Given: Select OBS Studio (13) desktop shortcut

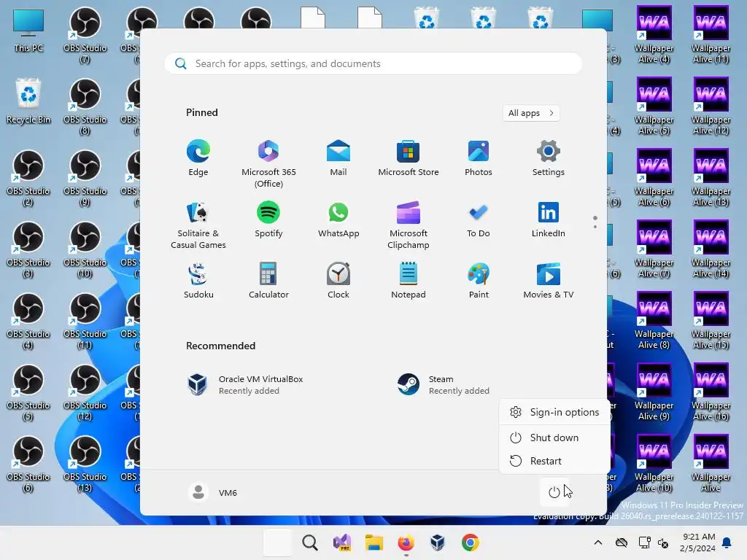Looking at the screenshot, I should [x=85, y=464].
